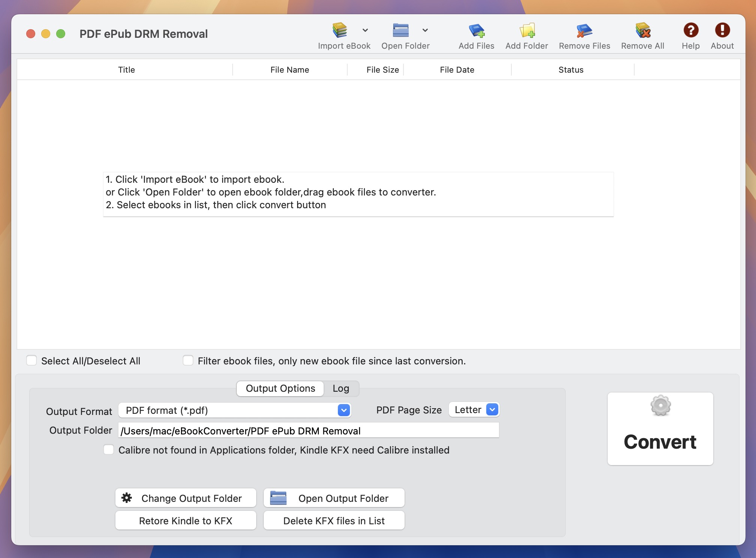
Task: Click Remove All to clear the list
Action: tap(642, 31)
